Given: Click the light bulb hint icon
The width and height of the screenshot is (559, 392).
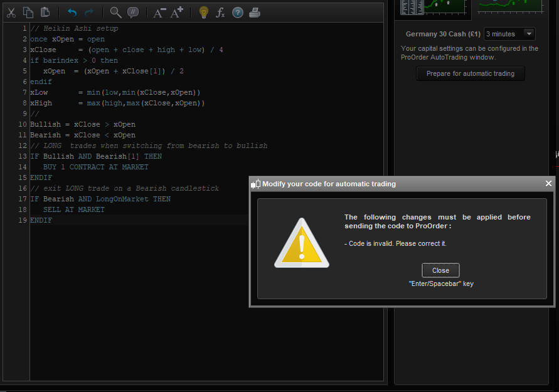Looking at the screenshot, I should 203,13.
